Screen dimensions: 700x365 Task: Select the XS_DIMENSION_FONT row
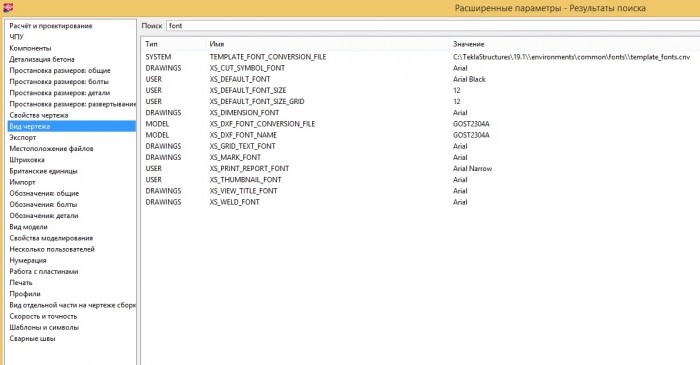(x=421, y=112)
